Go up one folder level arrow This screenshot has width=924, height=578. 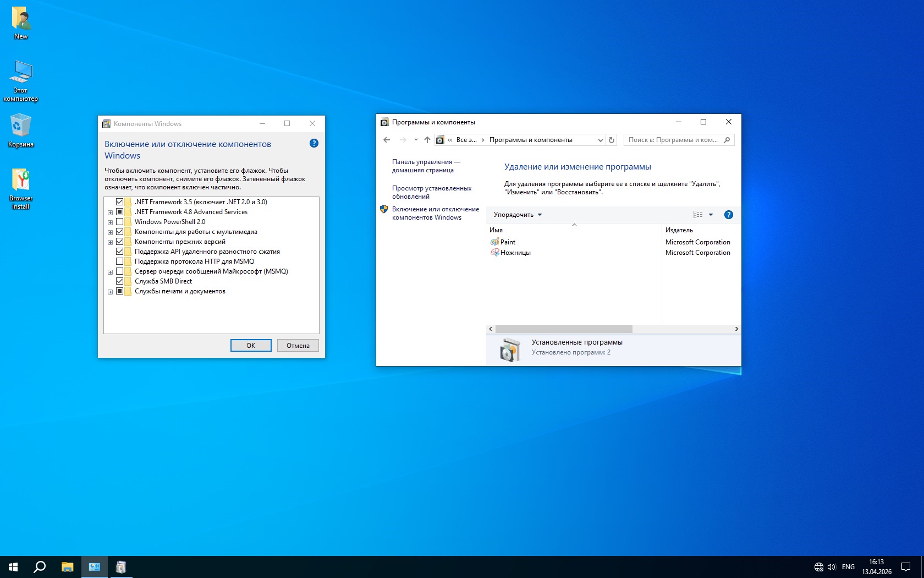tap(427, 140)
